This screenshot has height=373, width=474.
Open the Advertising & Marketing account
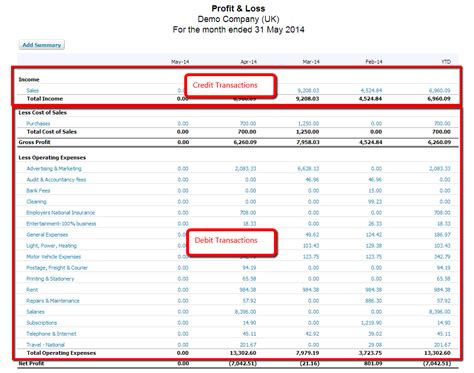coord(54,169)
